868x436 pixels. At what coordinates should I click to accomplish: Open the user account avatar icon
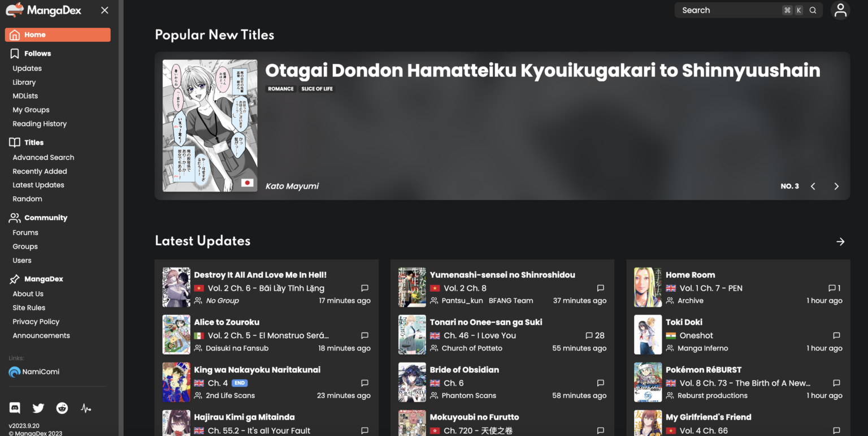coord(840,10)
